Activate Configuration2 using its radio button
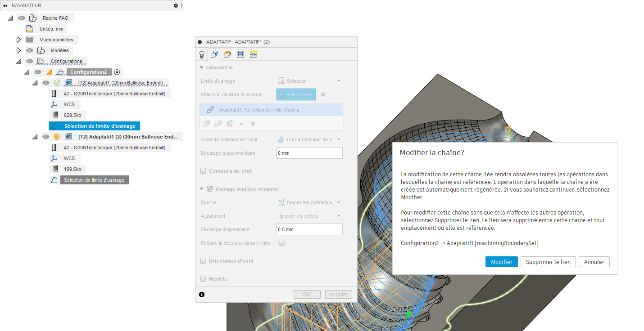644x331 pixels. 117,72
